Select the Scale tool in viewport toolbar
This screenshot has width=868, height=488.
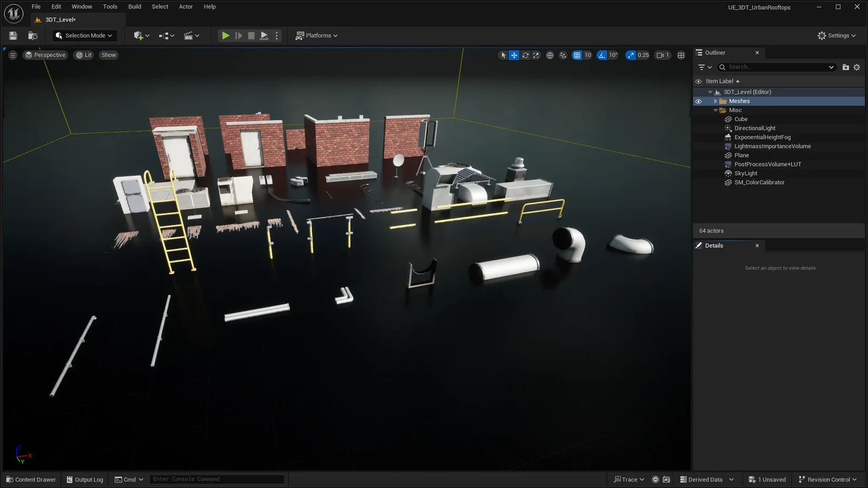(x=535, y=55)
